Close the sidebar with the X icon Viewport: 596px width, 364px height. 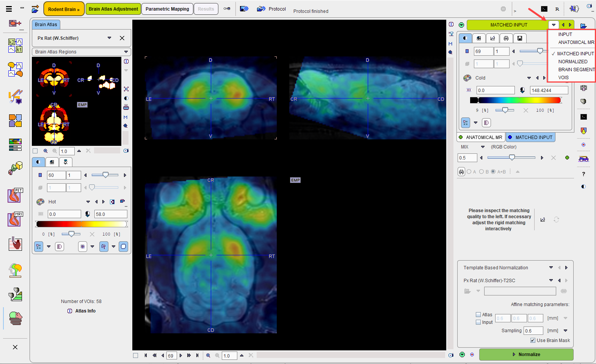15,347
